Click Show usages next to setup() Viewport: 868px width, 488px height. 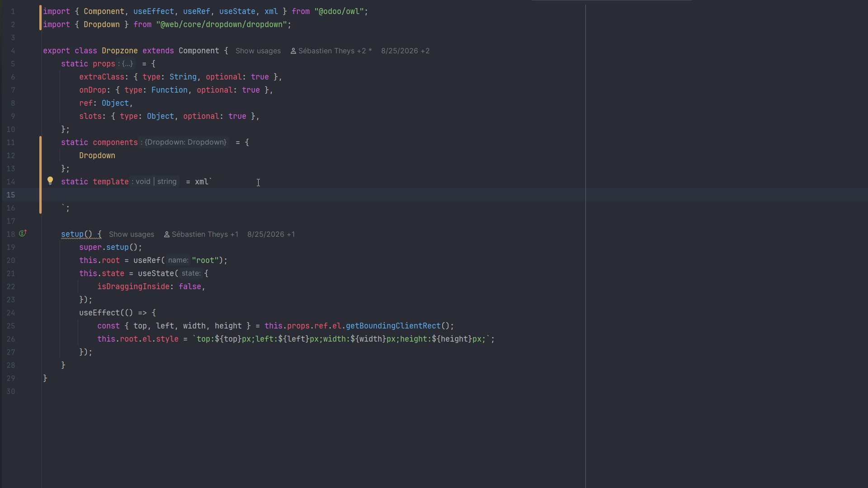pos(132,235)
